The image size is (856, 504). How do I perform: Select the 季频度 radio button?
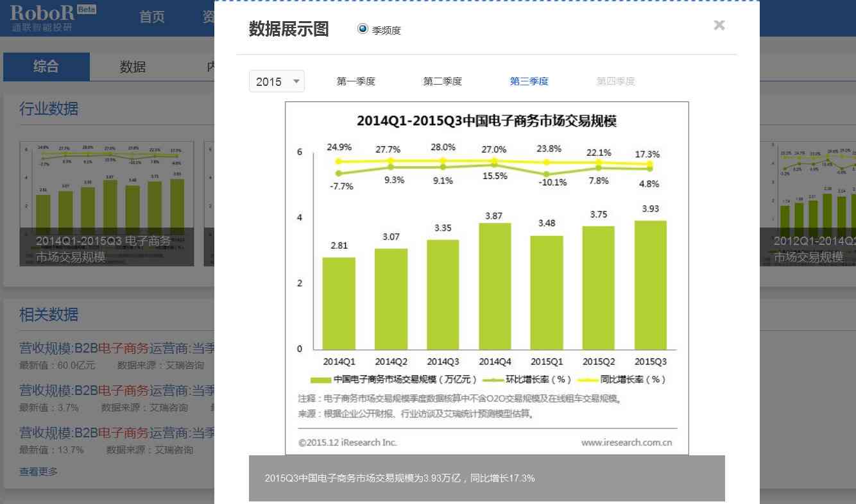click(363, 29)
